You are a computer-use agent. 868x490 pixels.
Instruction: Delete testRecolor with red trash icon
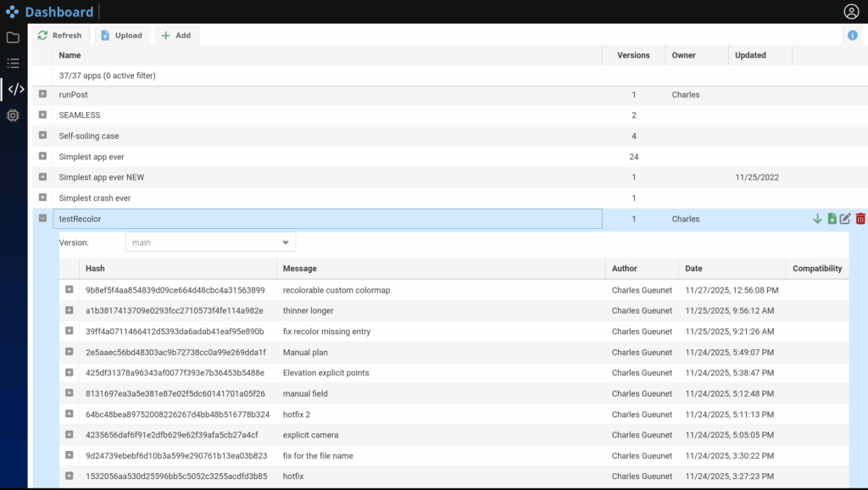pos(860,219)
